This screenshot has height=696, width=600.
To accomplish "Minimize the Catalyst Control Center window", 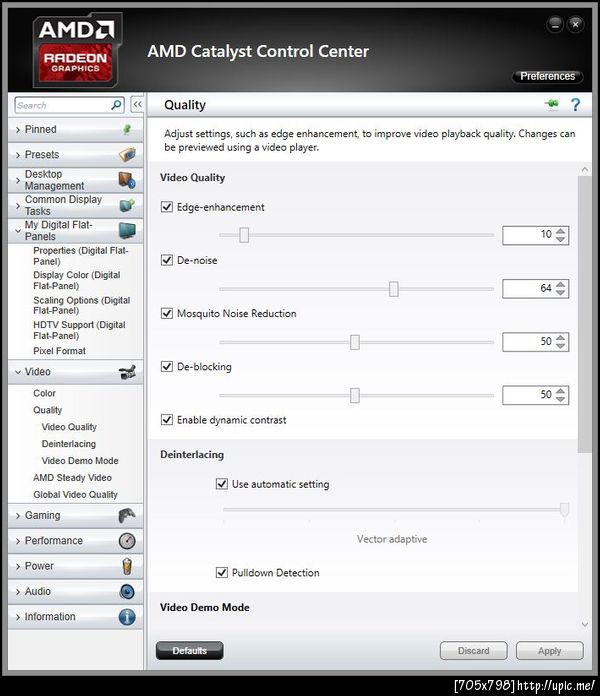I will pos(555,24).
